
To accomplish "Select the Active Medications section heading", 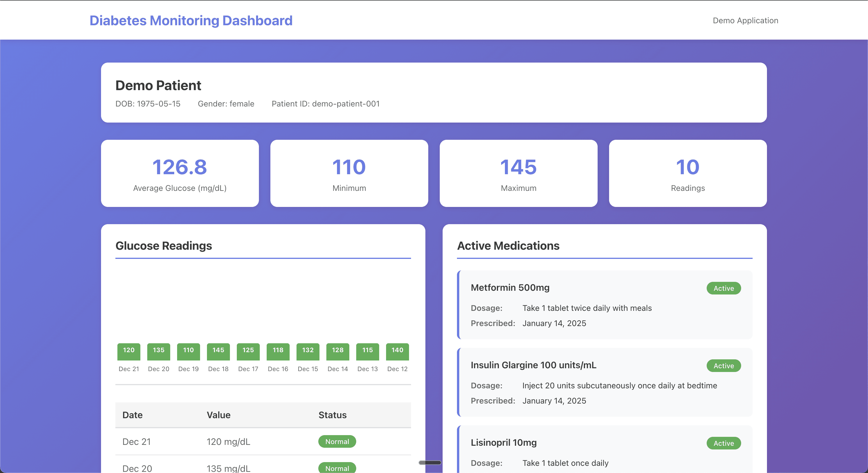I will [x=508, y=246].
